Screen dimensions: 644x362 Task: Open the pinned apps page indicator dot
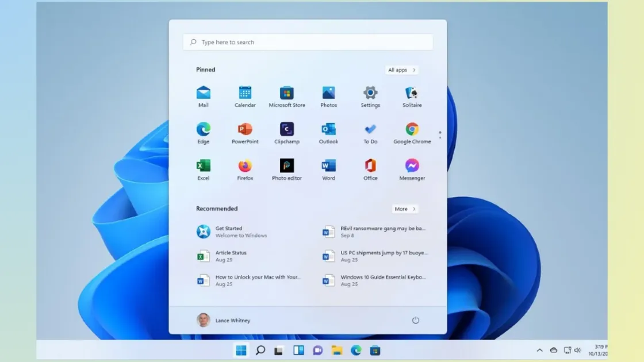tap(440, 133)
